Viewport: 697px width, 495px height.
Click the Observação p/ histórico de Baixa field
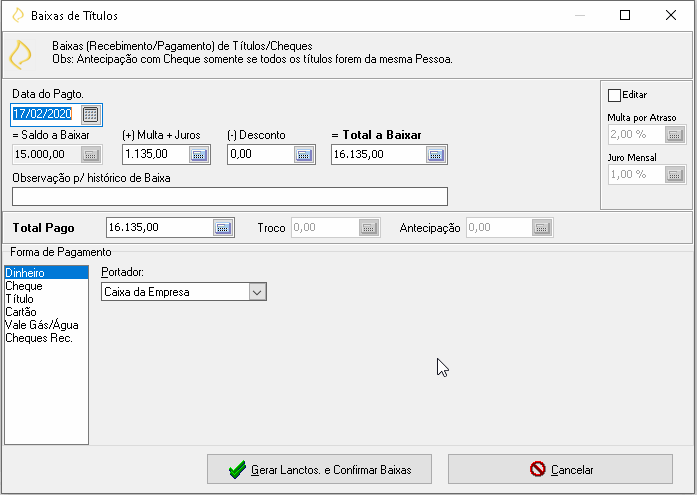click(230, 196)
